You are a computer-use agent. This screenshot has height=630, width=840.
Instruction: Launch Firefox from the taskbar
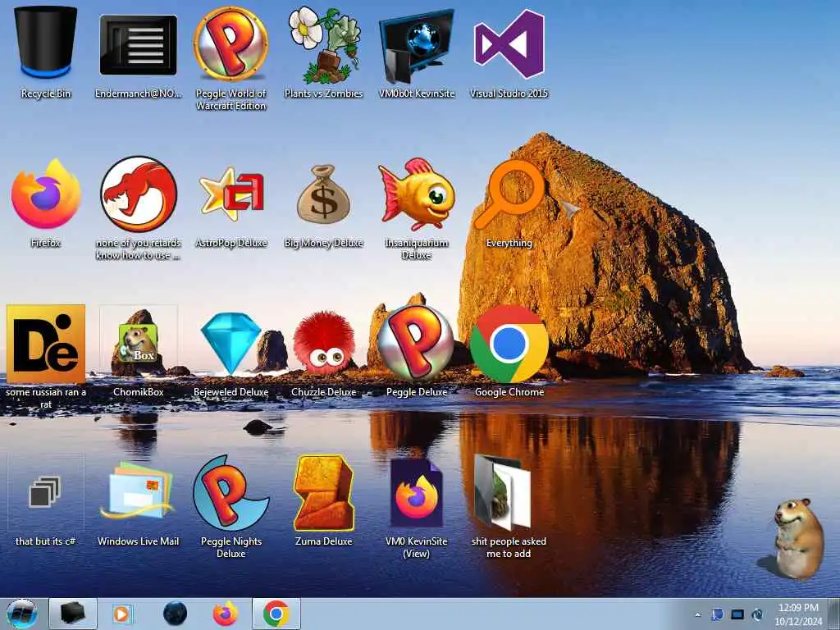(225, 614)
